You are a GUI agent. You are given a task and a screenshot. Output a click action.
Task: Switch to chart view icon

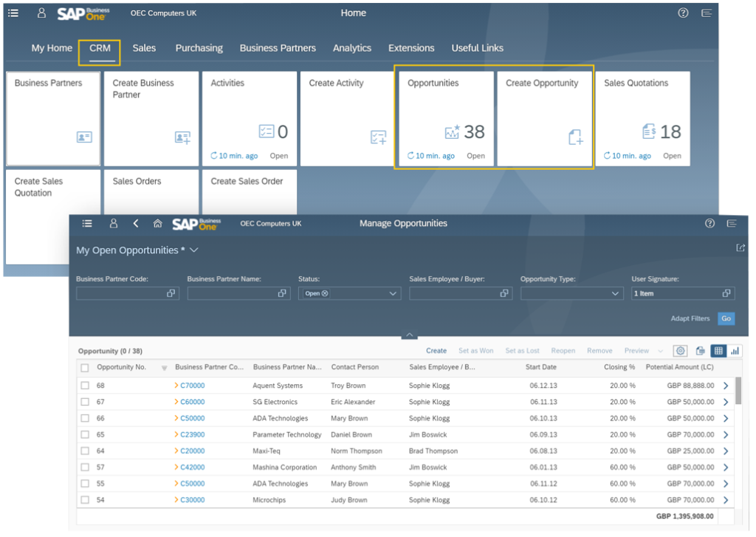(735, 351)
